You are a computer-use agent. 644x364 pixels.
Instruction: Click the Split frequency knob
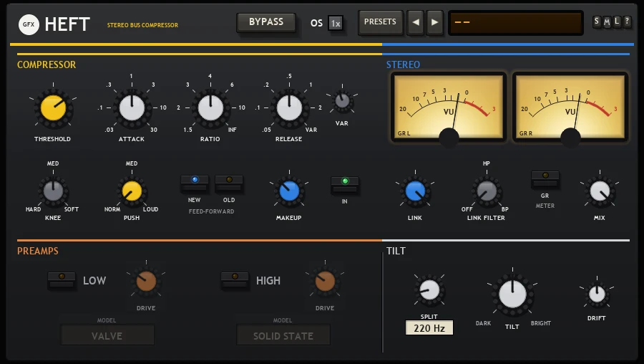429,290
